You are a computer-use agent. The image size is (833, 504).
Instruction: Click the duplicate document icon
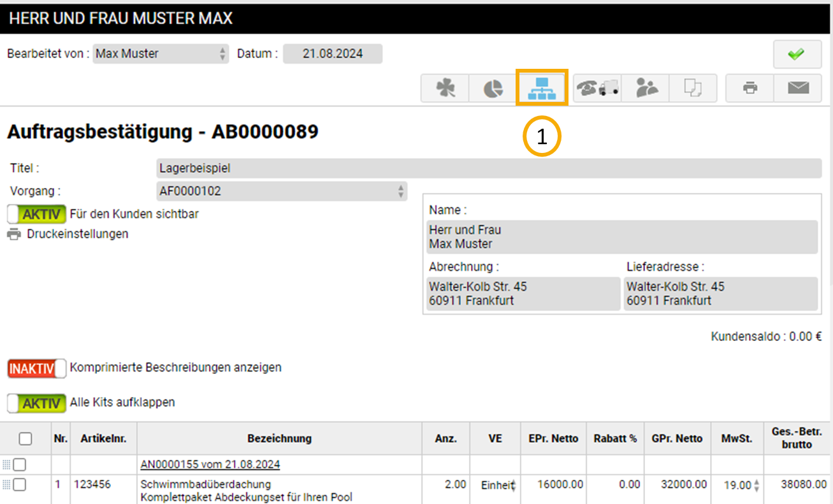pyautogui.click(x=693, y=89)
